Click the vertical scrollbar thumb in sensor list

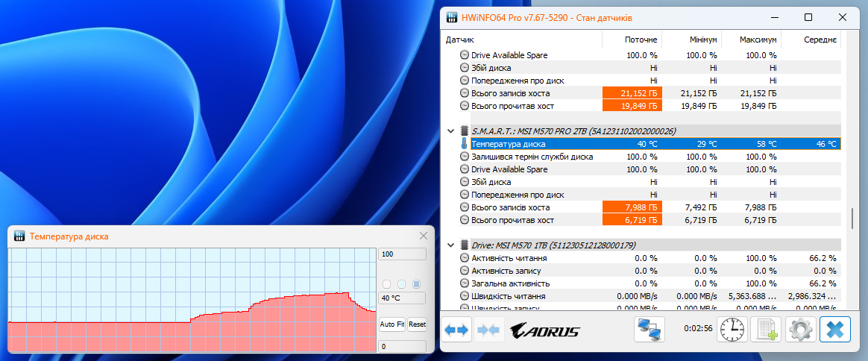(852, 218)
